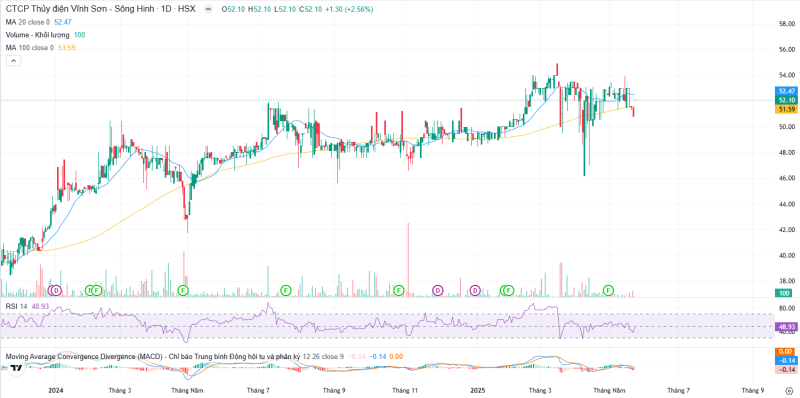Click the round minus pill beside HSX
Screen dimensions: 800x398
tap(208, 9)
